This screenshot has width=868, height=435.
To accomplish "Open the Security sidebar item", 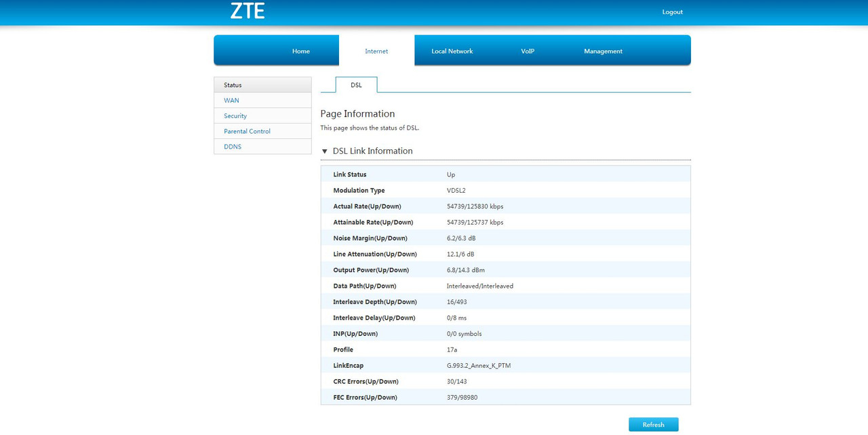I will pyautogui.click(x=262, y=116).
